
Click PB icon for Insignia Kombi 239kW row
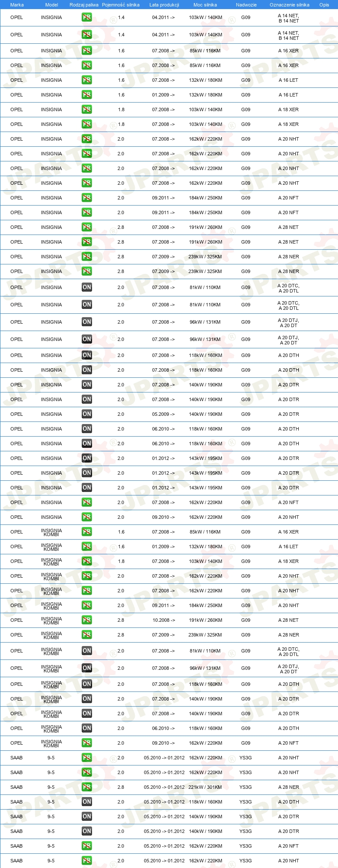point(87,635)
